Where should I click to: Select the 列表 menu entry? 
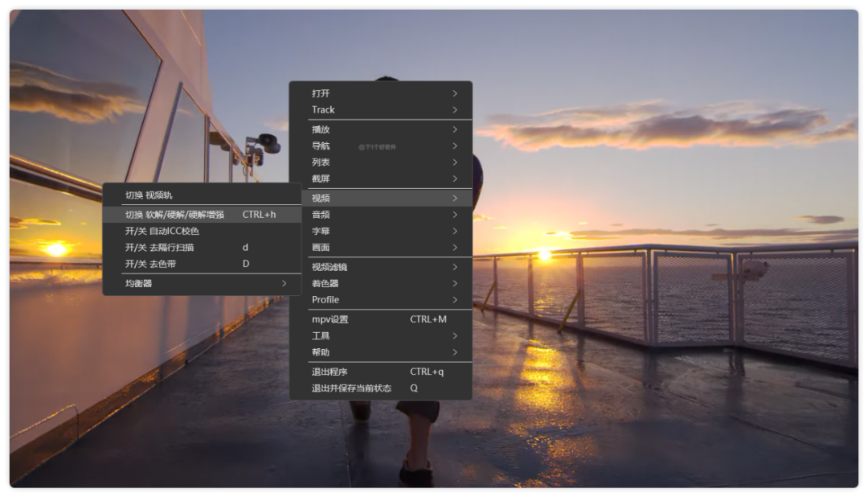(380, 162)
